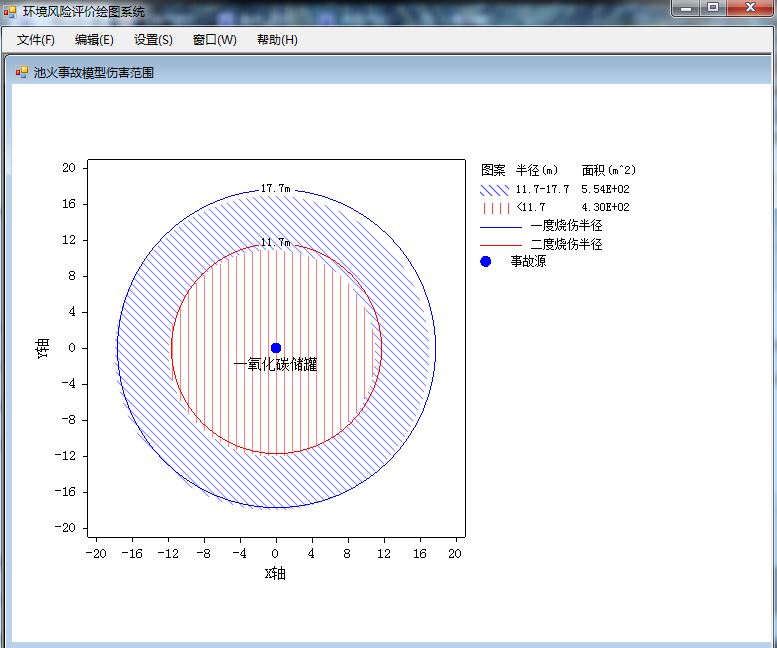Select the blue hatched 11.7-17.7 legend swatch

(x=494, y=190)
